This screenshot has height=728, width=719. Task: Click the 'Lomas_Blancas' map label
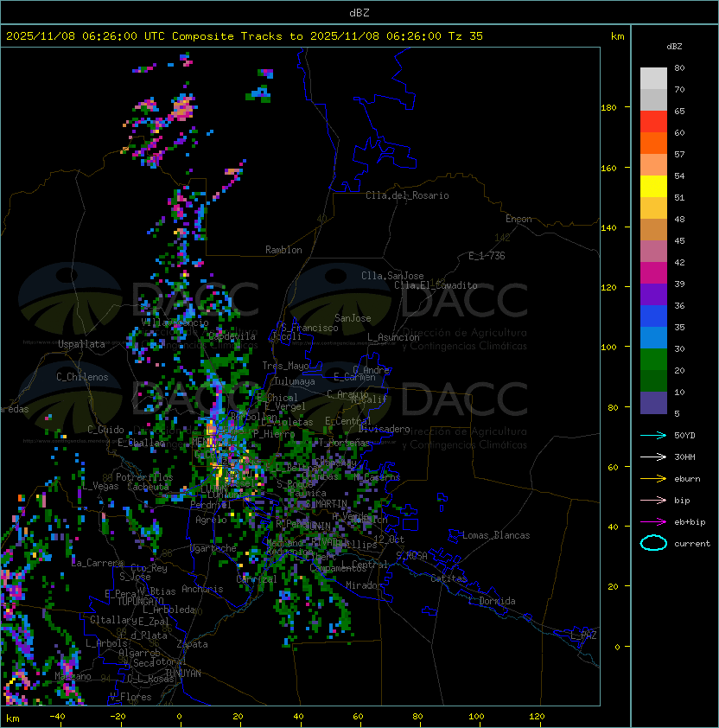[x=496, y=535]
